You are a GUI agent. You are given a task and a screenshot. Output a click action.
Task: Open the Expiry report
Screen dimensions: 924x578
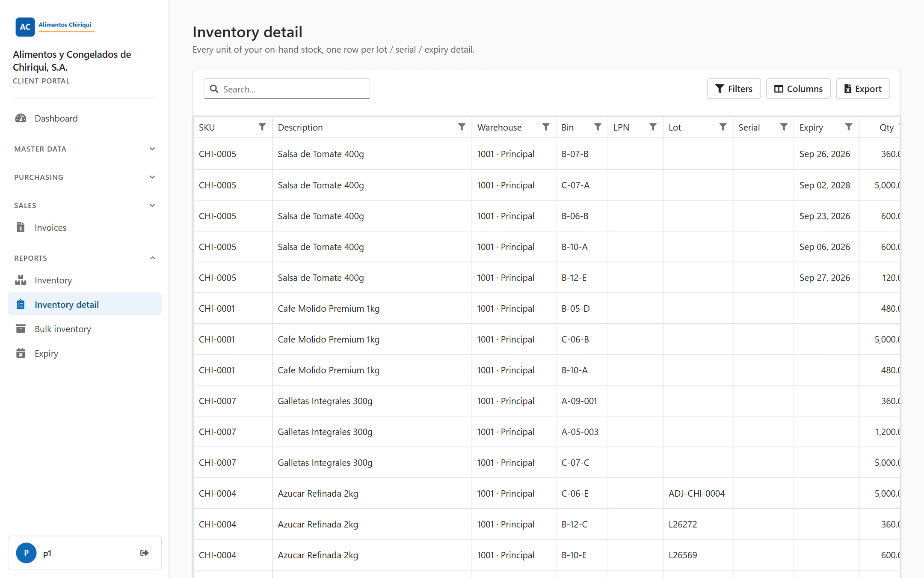(85, 353)
